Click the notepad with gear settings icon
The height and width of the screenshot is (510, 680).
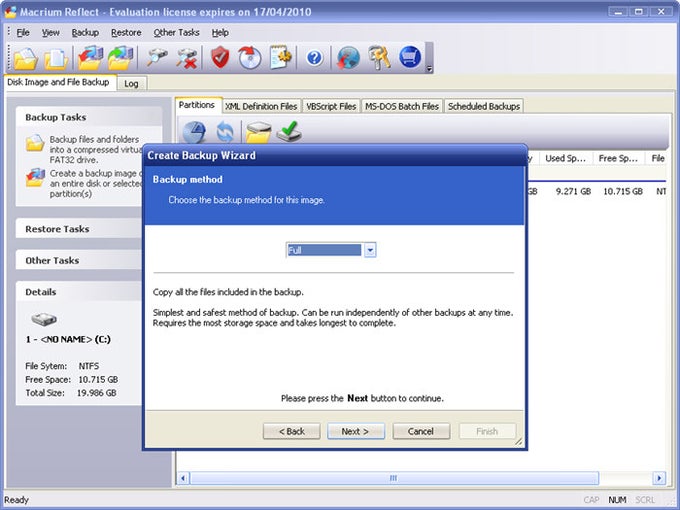pos(280,58)
